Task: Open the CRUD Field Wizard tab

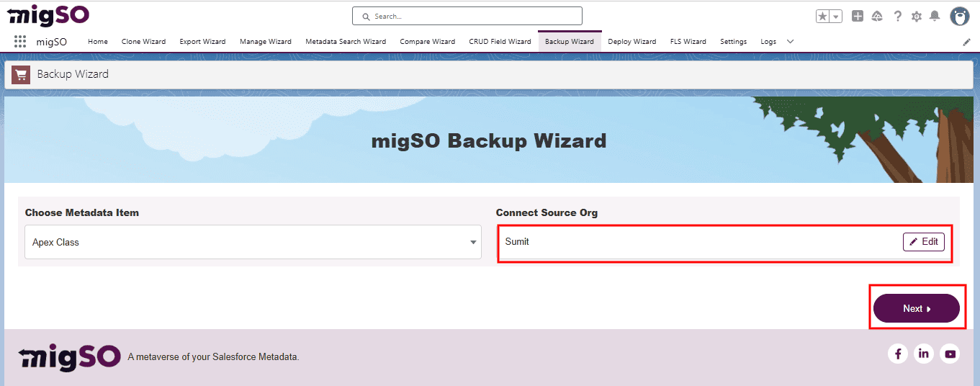Action: click(500, 42)
